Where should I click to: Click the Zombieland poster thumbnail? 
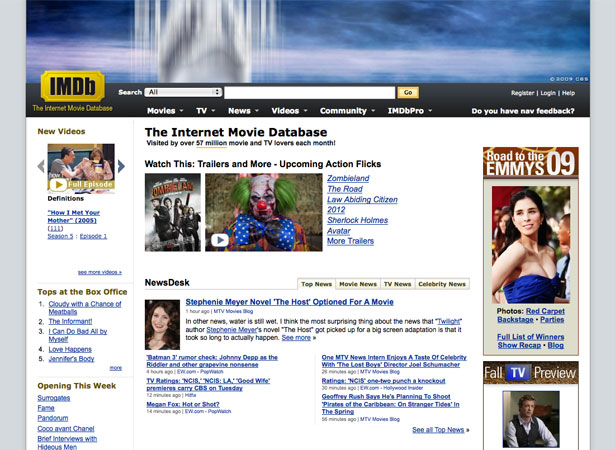173,212
